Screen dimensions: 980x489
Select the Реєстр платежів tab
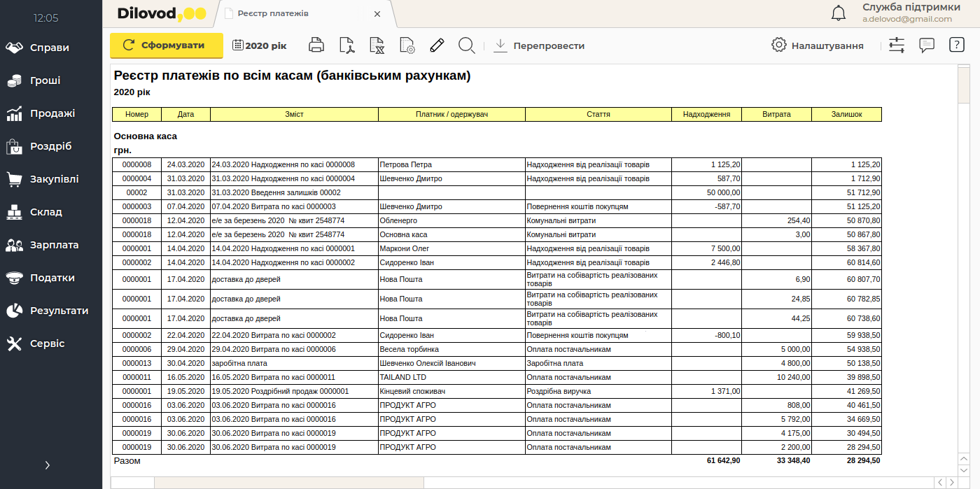[304, 13]
